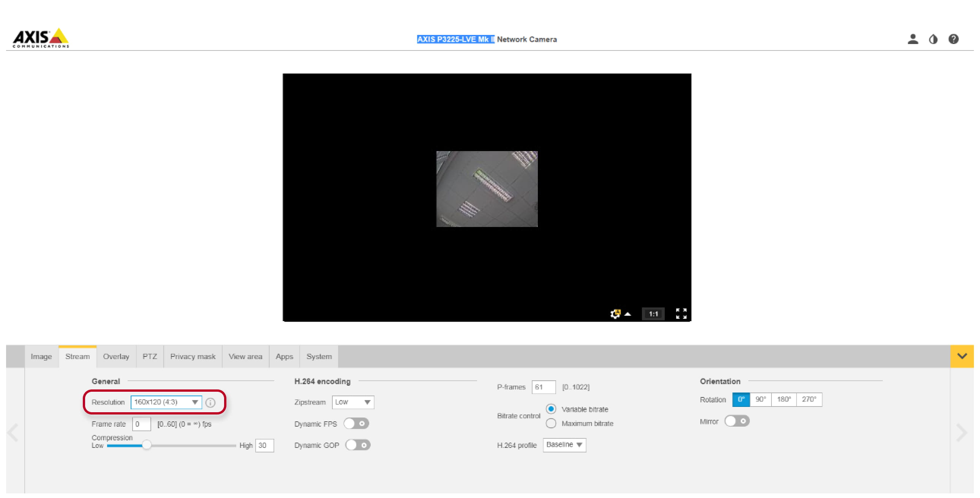Toggle the contrast theme icon
This screenshot has width=980, height=498.
tap(933, 39)
